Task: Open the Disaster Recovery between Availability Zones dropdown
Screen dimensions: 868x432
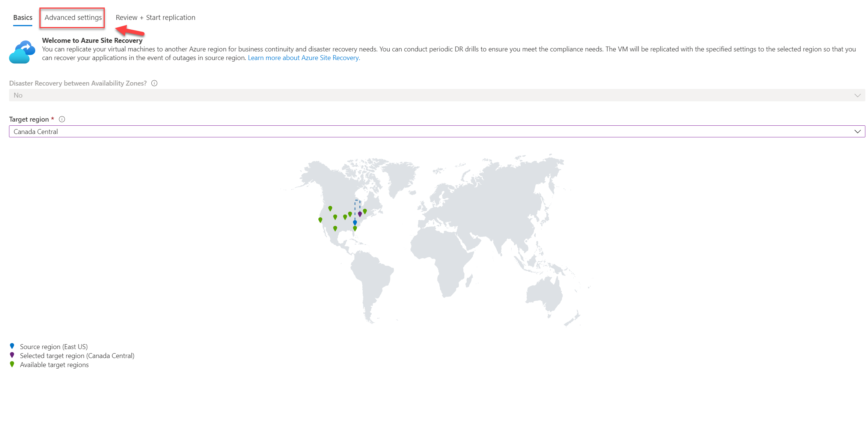Action: (x=437, y=95)
